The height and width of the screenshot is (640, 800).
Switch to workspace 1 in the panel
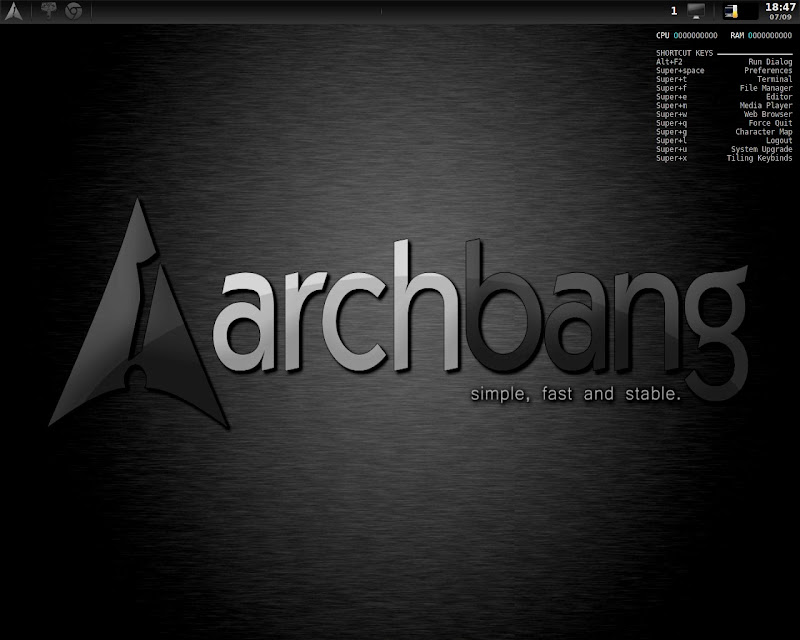tap(674, 11)
